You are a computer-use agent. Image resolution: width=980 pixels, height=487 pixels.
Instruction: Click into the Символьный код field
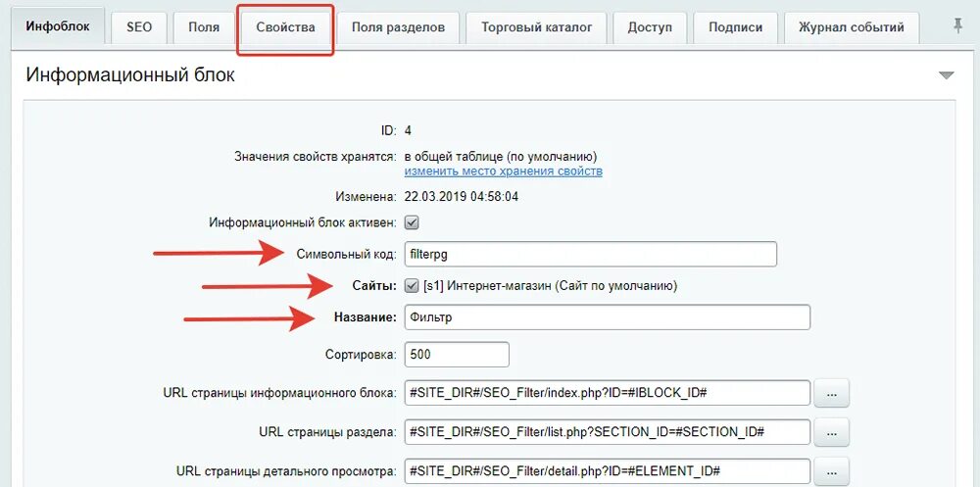point(591,255)
